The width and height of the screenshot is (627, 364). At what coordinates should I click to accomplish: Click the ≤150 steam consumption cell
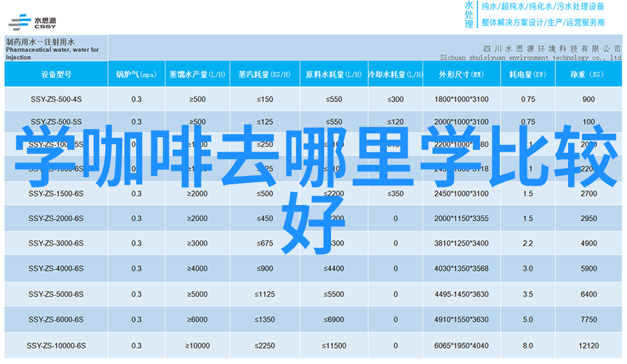pos(265,99)
